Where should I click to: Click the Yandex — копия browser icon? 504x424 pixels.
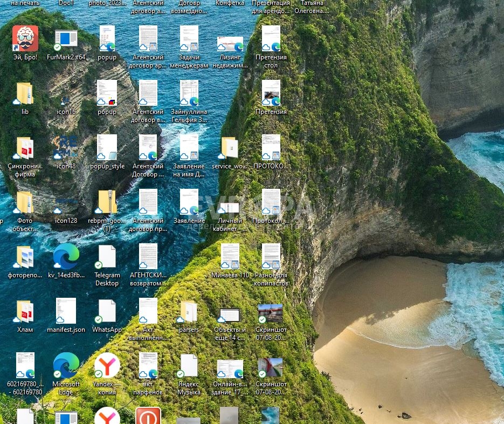107,366
